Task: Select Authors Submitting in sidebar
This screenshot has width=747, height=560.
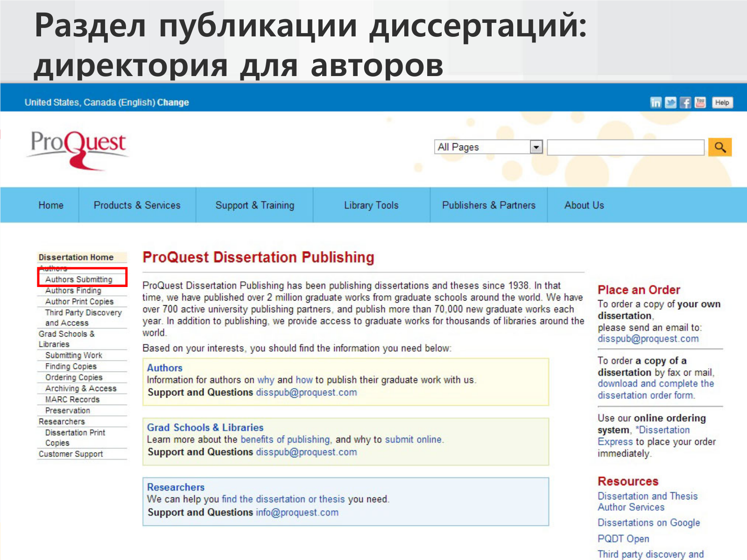Action: pyautogui.click(x=79, y=280)
